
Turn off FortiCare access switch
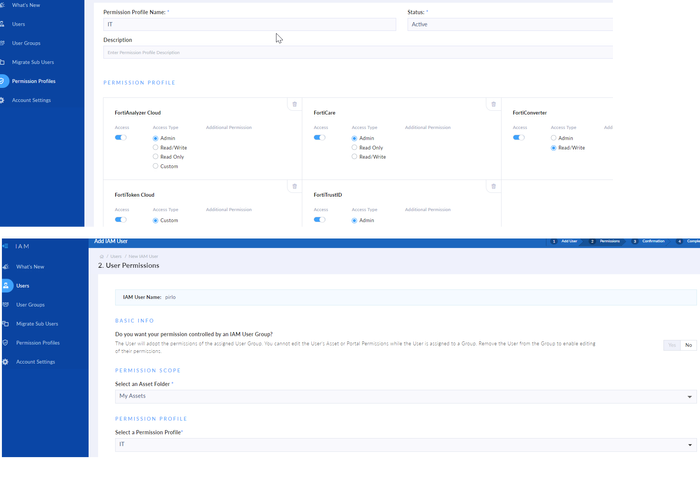click(x=320, y=138)
